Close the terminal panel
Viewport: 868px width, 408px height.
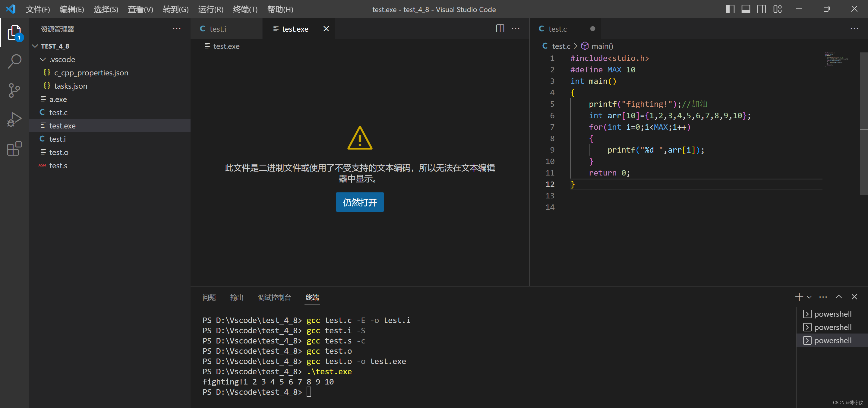[854, 297]
